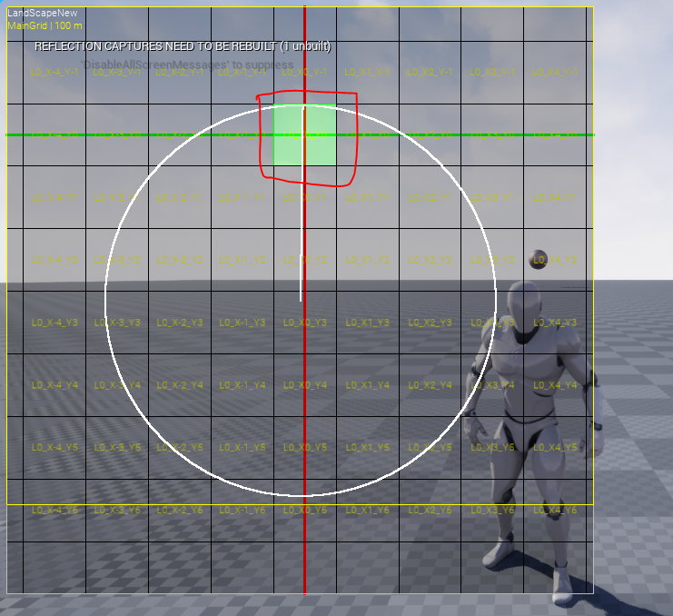The height and width of the screenshot is (616, 673).
Task: Click cell label L0_X-4_Y4
Action: pyautogui.click(x=54, y=385)
